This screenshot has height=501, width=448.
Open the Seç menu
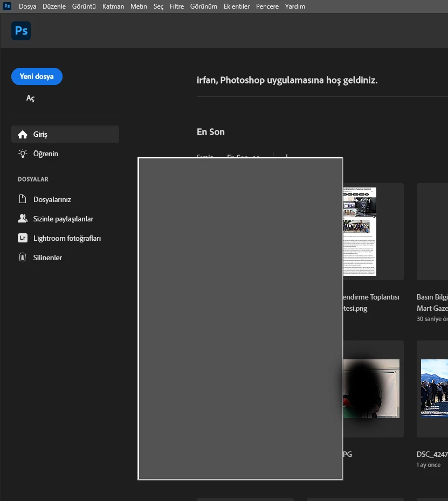point(158,6)
